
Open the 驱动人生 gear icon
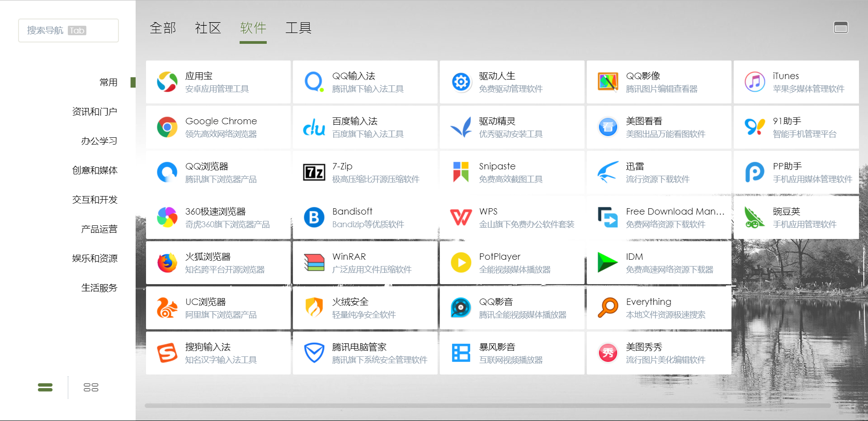461,82
